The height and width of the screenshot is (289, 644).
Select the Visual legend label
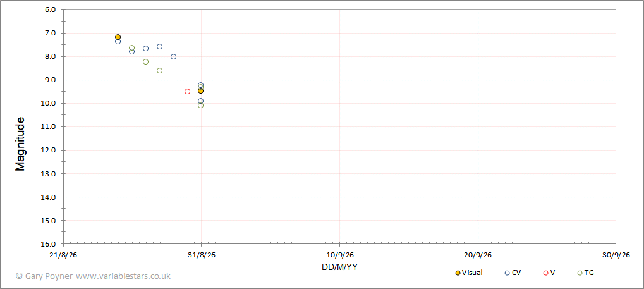472,273
